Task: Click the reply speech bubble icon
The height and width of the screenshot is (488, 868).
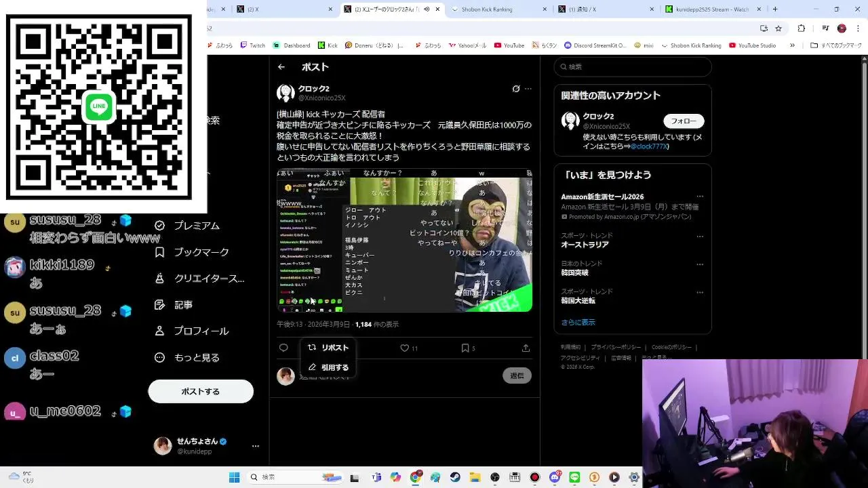Action: click(x=283, y=348)
